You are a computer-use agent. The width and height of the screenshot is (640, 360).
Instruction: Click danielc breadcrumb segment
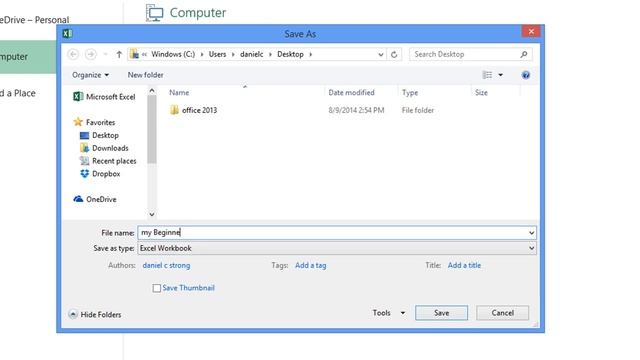tap(251, 54)
